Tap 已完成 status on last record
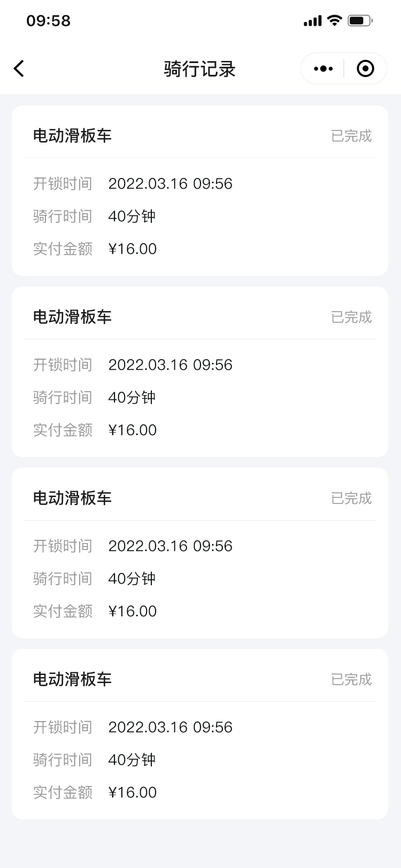401x868 pixels. (x=351, y=679)
